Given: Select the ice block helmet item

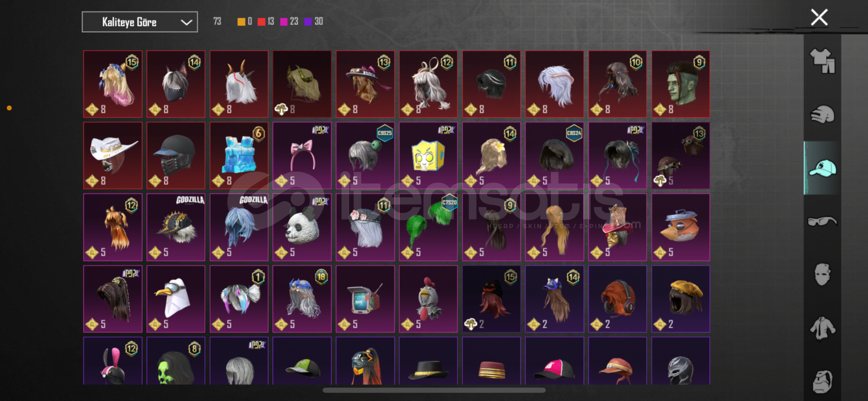Looking at the screenshot, I should [239, 156].
